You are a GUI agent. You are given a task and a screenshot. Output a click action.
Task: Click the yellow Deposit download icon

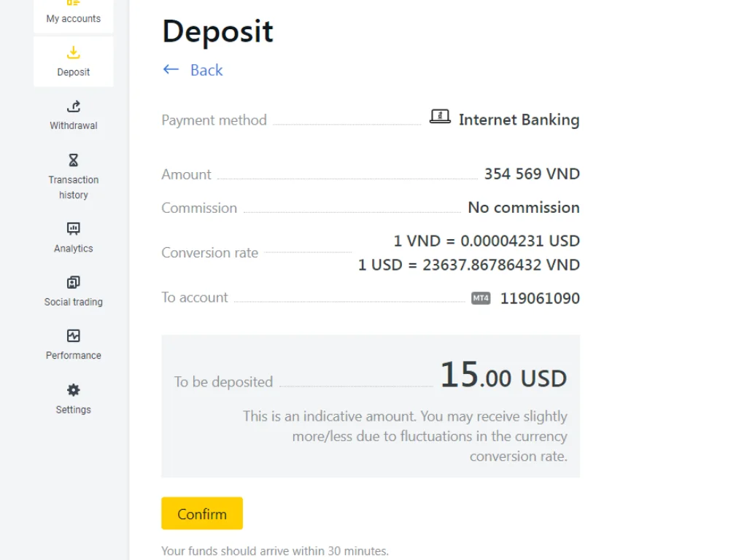click(x=73, y=52)
